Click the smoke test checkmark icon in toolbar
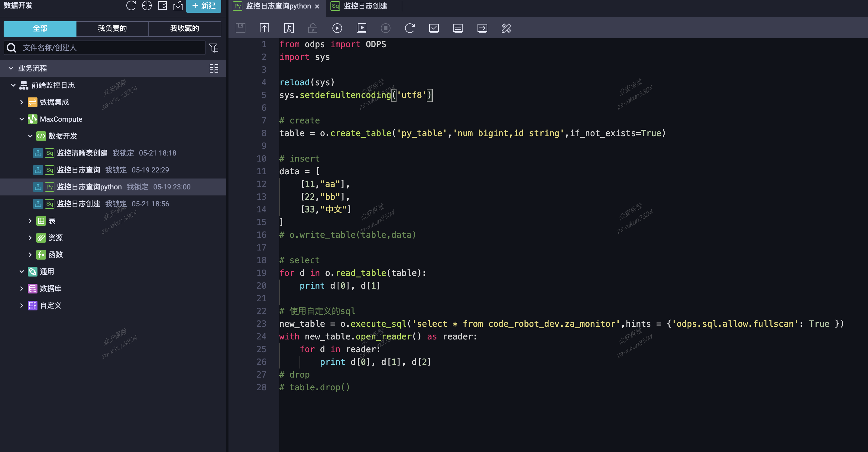This screenshot has width=868, height=452. pyautogui.click(x=434, y=28)
